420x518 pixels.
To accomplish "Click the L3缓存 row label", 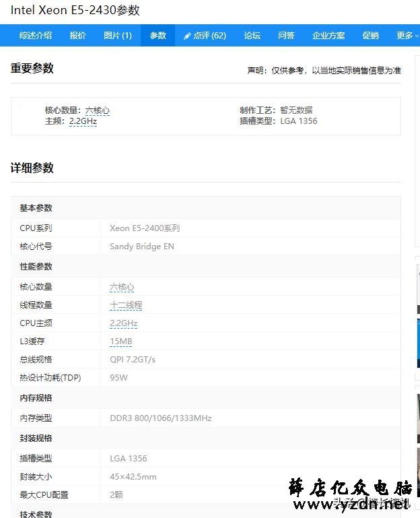I will pos(32,342).
